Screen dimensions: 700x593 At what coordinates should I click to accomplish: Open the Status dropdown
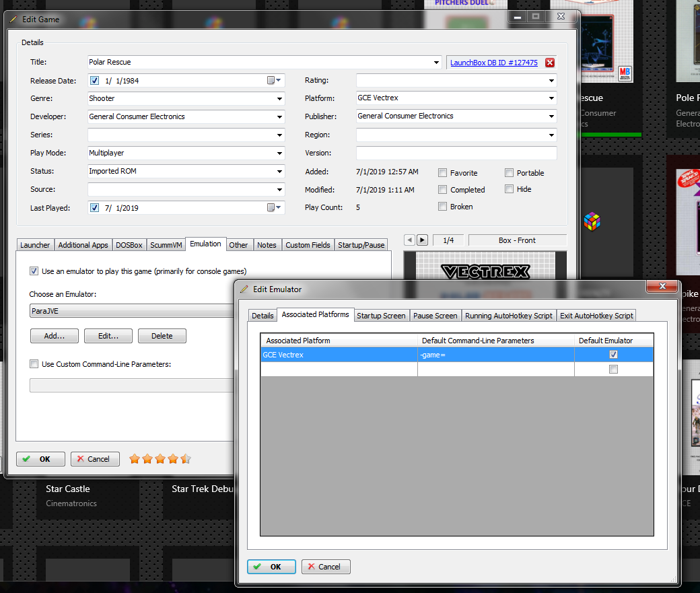[x=279, y=172]
